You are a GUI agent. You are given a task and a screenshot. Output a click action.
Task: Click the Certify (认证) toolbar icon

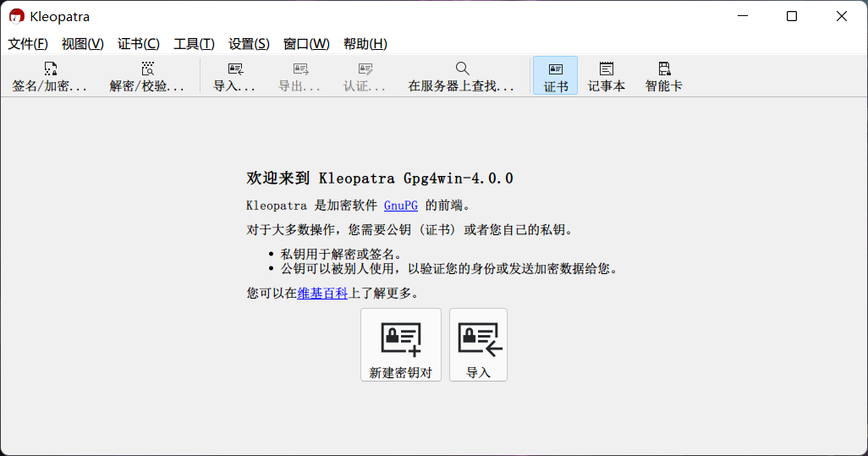pos(365,76)
